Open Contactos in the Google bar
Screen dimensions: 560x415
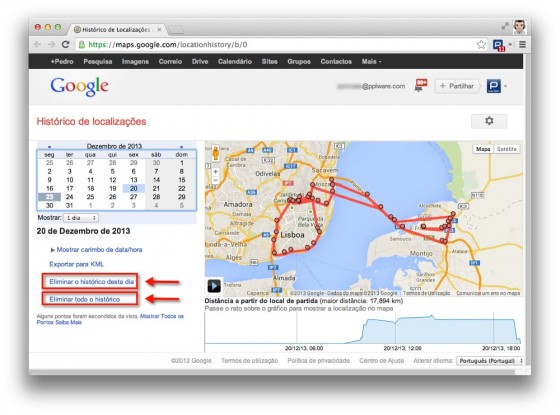click(336, 61)
